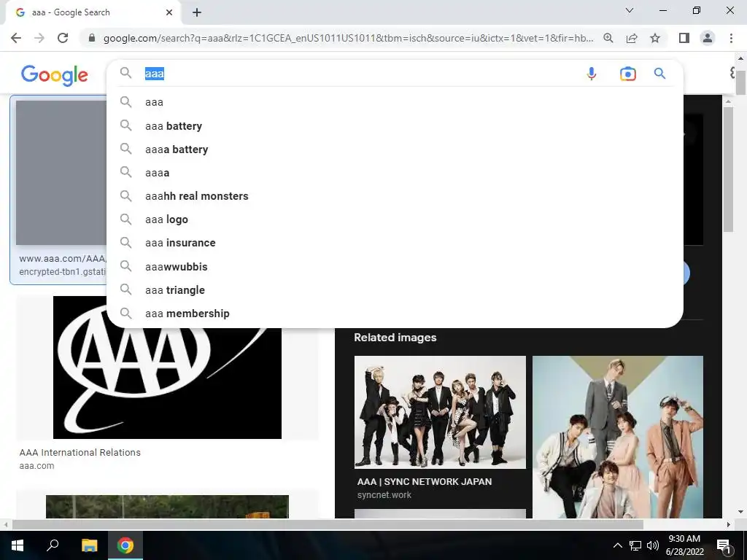Open Chrome three-dot menu
The width and height of the screenshot is (747, 560).
(731, 38)
